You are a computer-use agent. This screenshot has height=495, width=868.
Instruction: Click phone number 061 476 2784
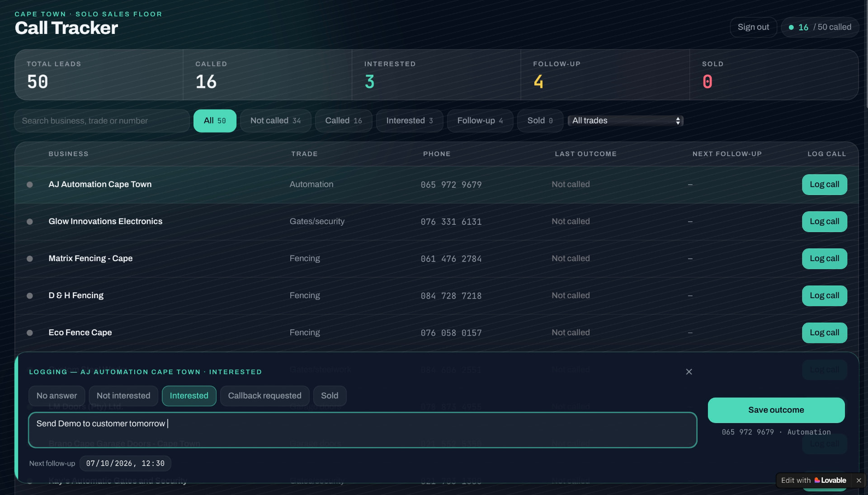pyautogui.click(x=451, y=259)
